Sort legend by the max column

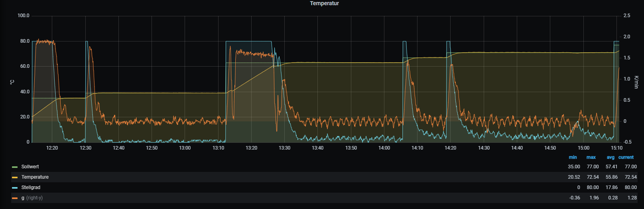591,157
